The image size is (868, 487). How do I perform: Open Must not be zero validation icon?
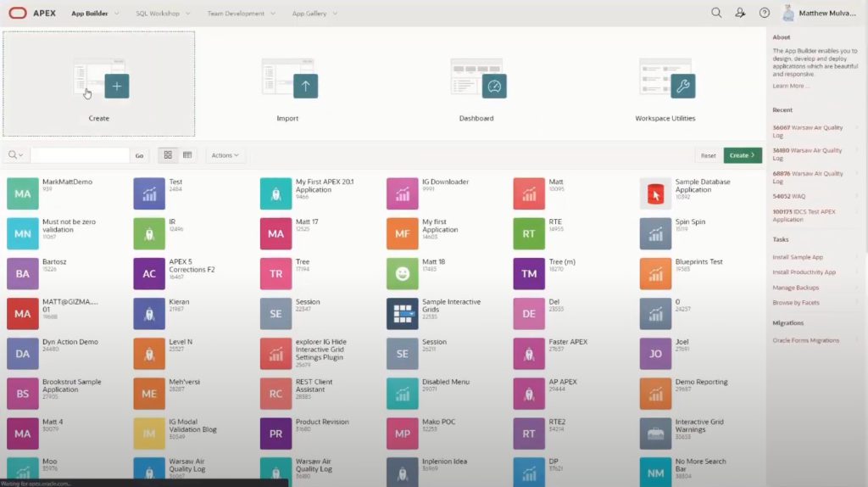click(x=23, y=233)
